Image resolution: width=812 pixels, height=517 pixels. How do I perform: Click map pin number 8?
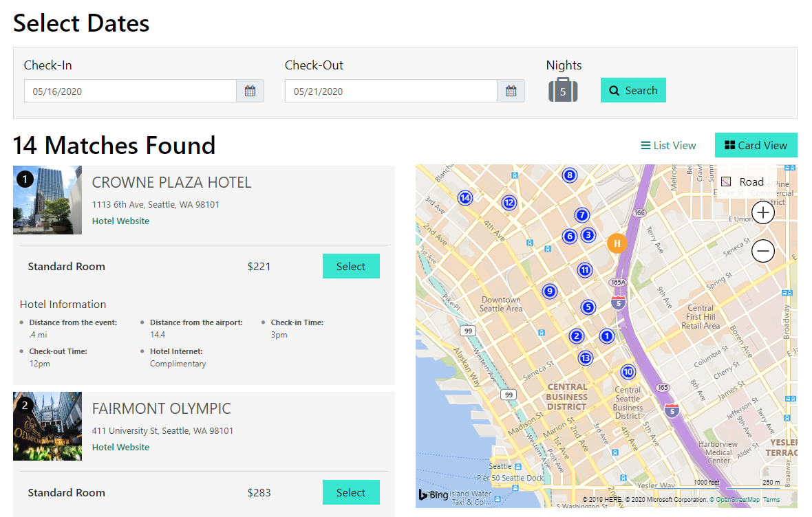pyautogui.click(x=570, y=175)
